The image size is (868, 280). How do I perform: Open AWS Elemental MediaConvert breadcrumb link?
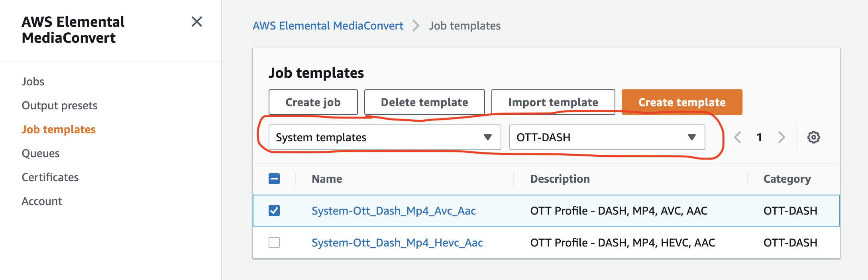point(328,26)
